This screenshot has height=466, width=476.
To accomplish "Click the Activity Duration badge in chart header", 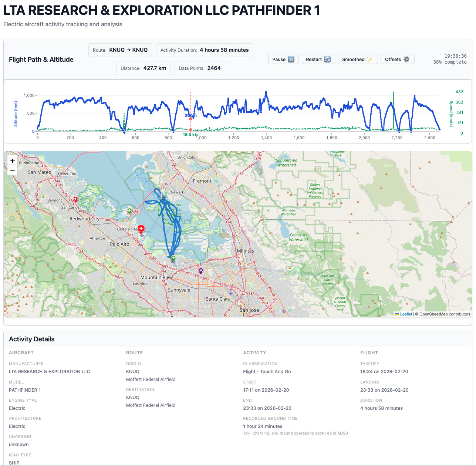I will (x=205, y=50).
